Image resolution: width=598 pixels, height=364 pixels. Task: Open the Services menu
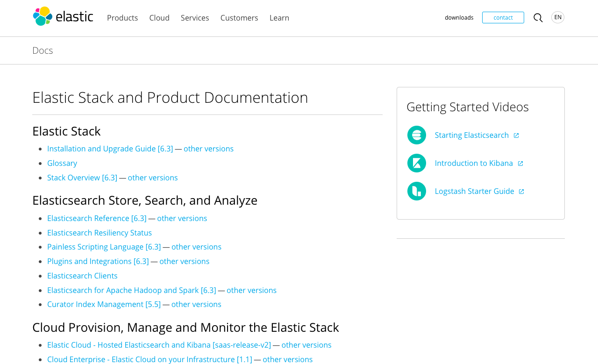click(195, 18)
